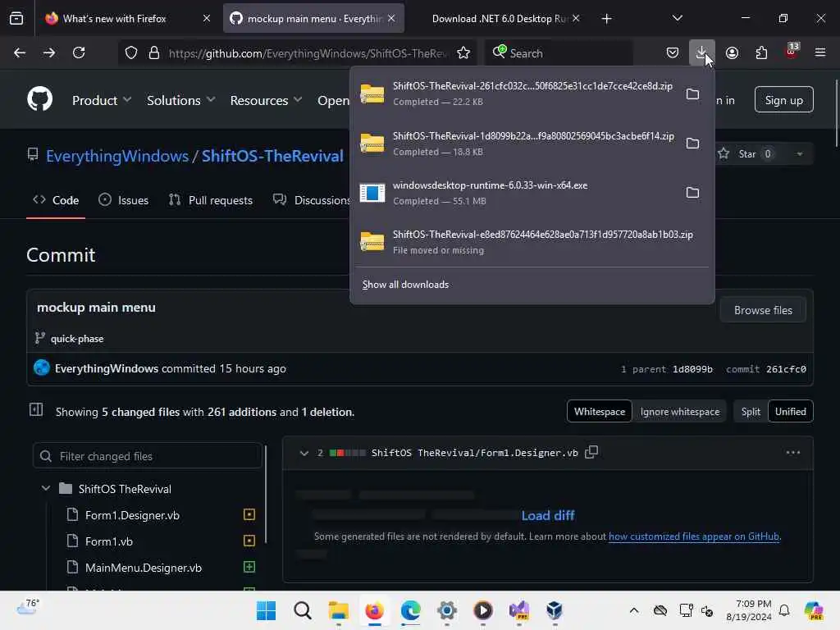Screen dimensions: 840x630
Task: Open Firefox View tab overview icon
Action: (16, 19)
